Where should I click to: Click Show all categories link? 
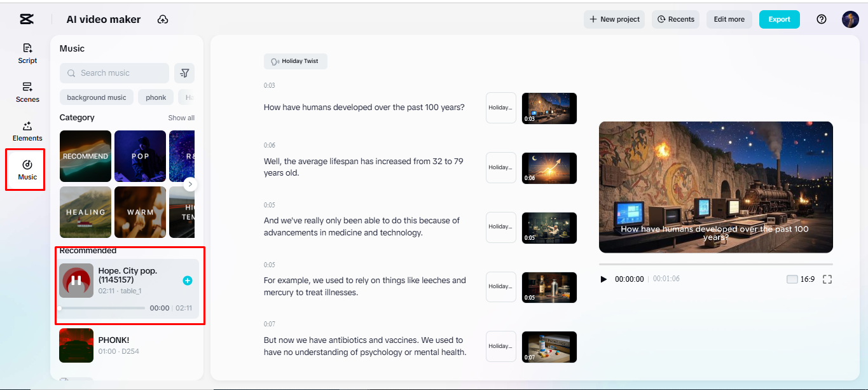pos(181,118)
